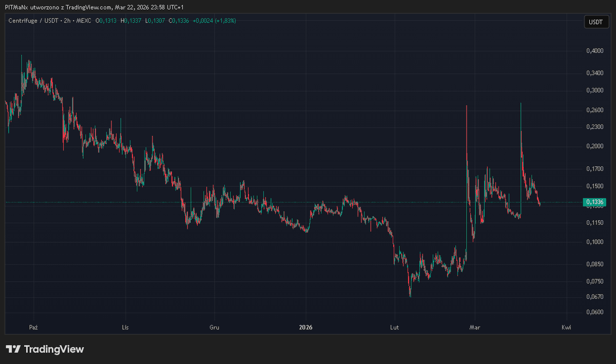Click the Lis label on time axis
The height and width of the screenshot is (364, 616).
(125, 327)
